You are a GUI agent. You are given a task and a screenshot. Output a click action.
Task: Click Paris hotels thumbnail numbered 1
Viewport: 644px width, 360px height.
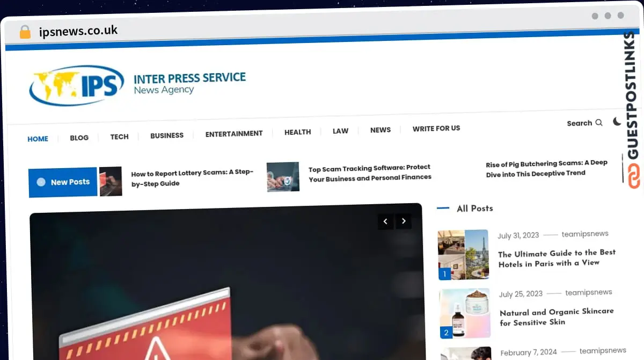tap(463, 255)
